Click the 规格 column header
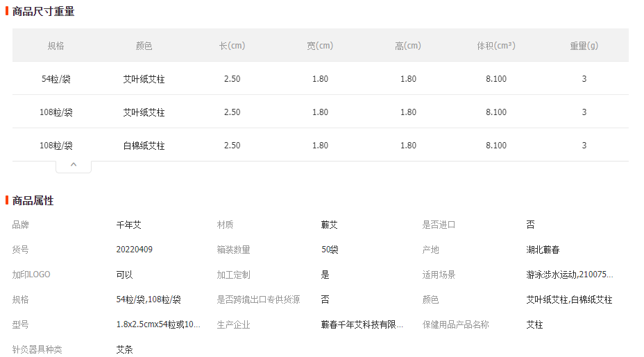The width and height of the screenshot is (644, 357). tap(56, 46)
